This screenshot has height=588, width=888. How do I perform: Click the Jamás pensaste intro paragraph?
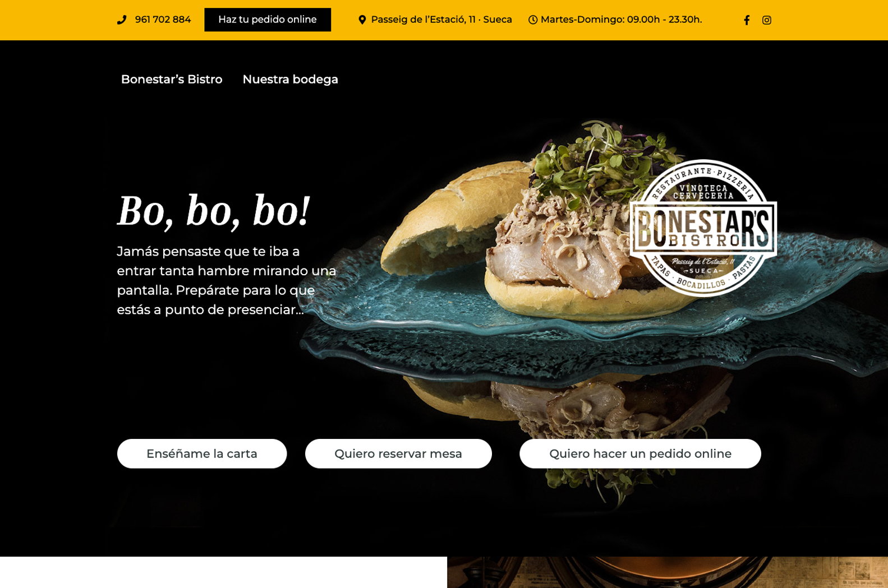pos(227,280)
